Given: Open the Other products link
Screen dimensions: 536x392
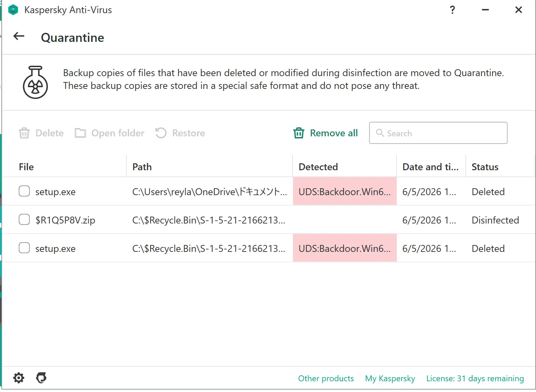Looking at the screenshot, I should (x=326, y=379).
